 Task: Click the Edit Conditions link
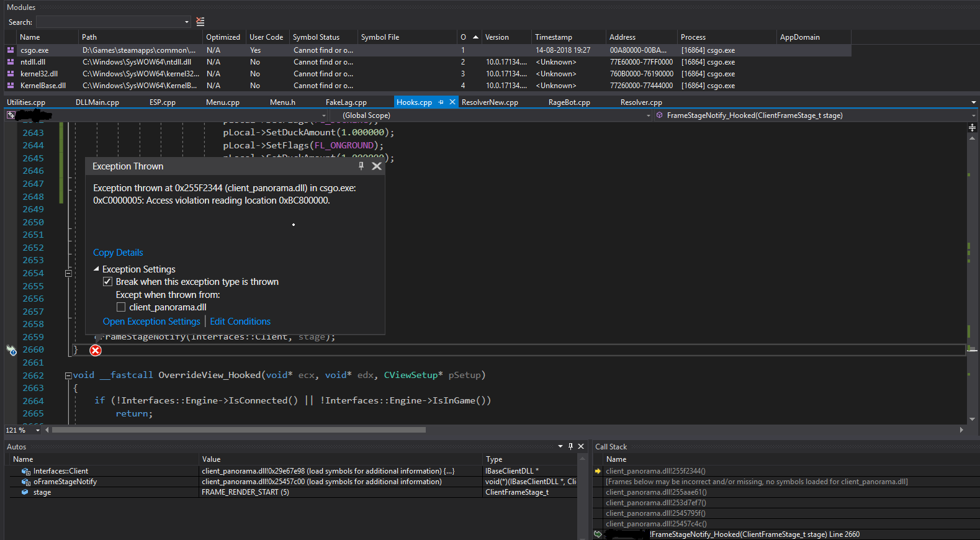tap(240, 322)
